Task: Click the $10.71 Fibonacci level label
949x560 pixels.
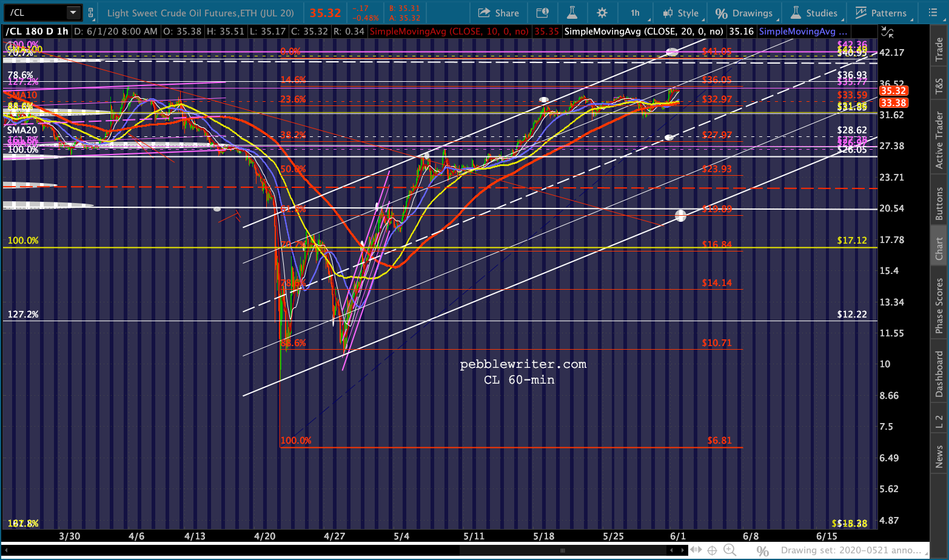Action: (x=717, y=343)
